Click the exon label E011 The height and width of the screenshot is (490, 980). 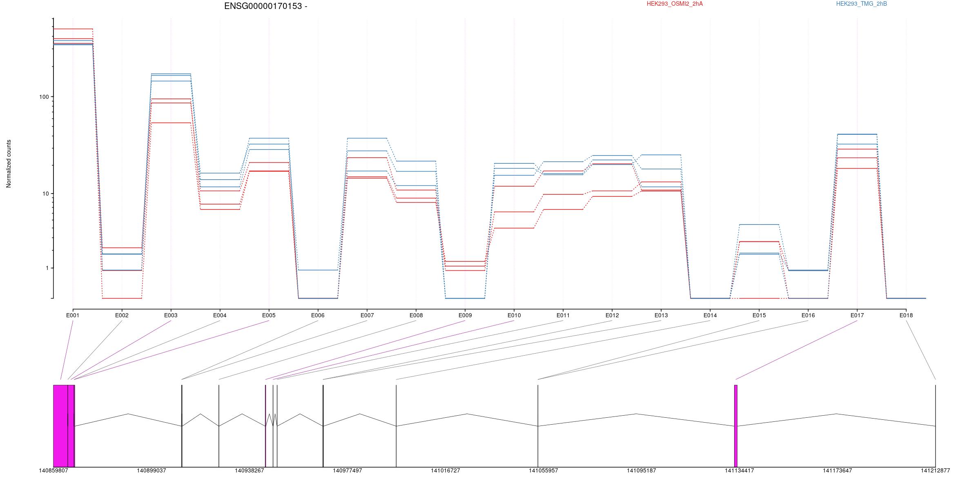pyautogui.click(x=563, y=315)
